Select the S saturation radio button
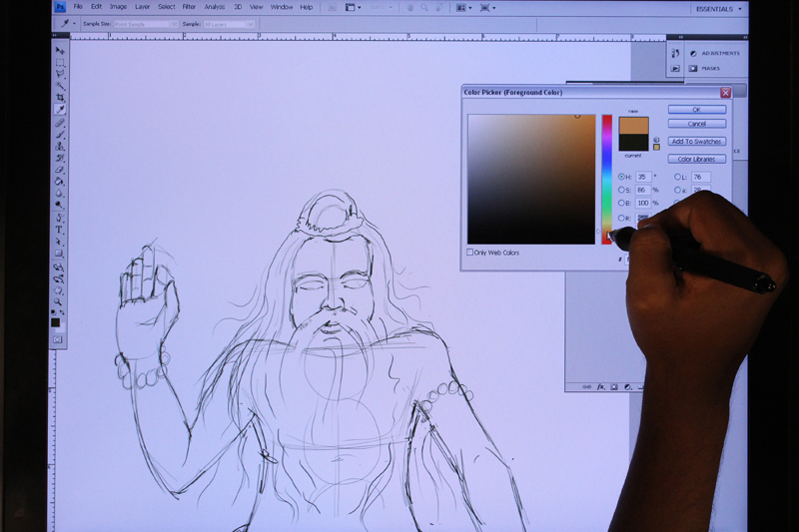 pos(620,190)
